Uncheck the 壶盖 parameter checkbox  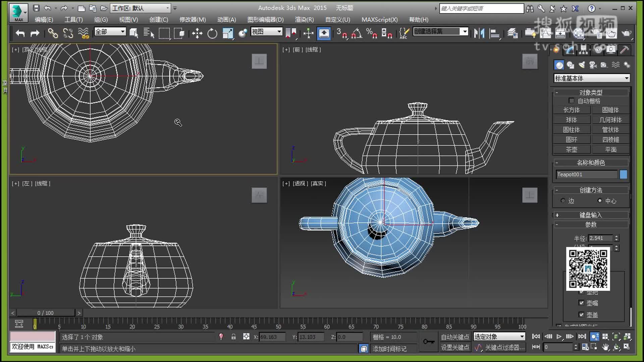[582, 315]
